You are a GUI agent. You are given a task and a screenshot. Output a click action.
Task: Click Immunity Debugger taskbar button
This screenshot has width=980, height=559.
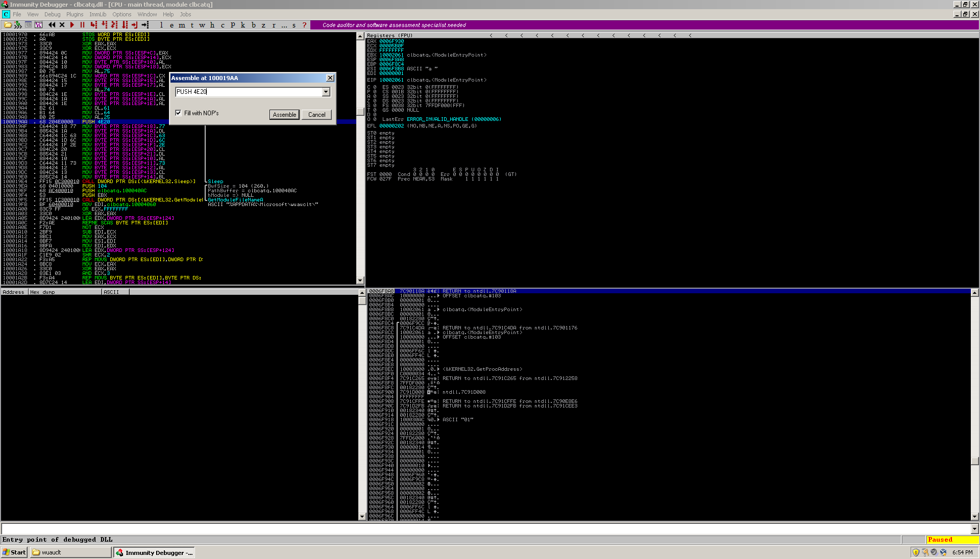pyautogui.click(x=154, y=552)
